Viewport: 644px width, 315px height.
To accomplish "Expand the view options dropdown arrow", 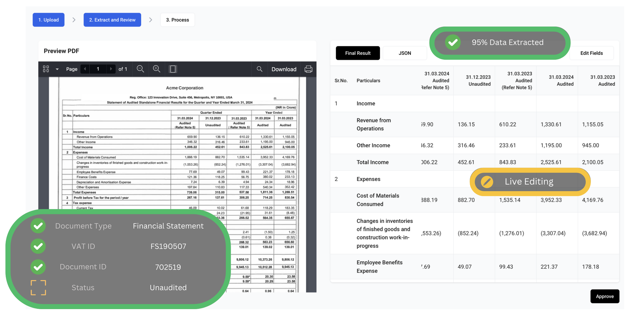I will tap(57, 69).
